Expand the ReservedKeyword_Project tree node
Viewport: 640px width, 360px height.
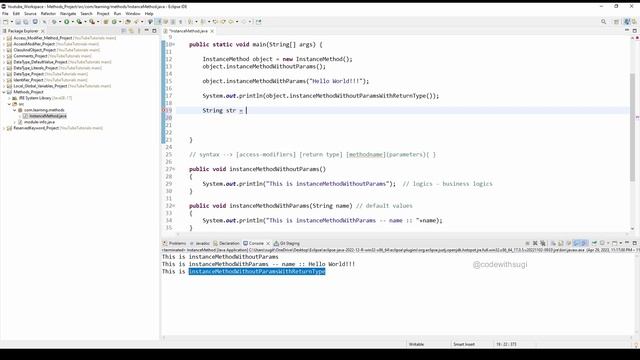click(4, 128)
